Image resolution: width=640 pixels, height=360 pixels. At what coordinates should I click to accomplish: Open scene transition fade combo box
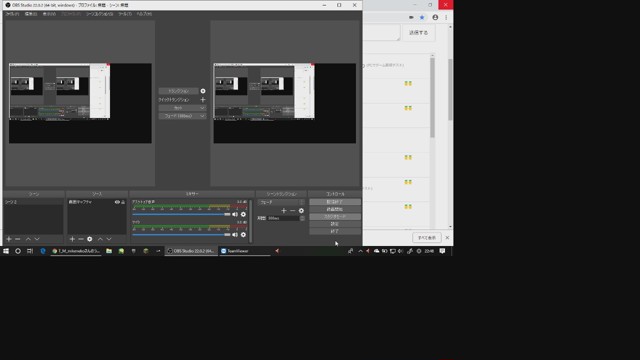tap(281, 202)
